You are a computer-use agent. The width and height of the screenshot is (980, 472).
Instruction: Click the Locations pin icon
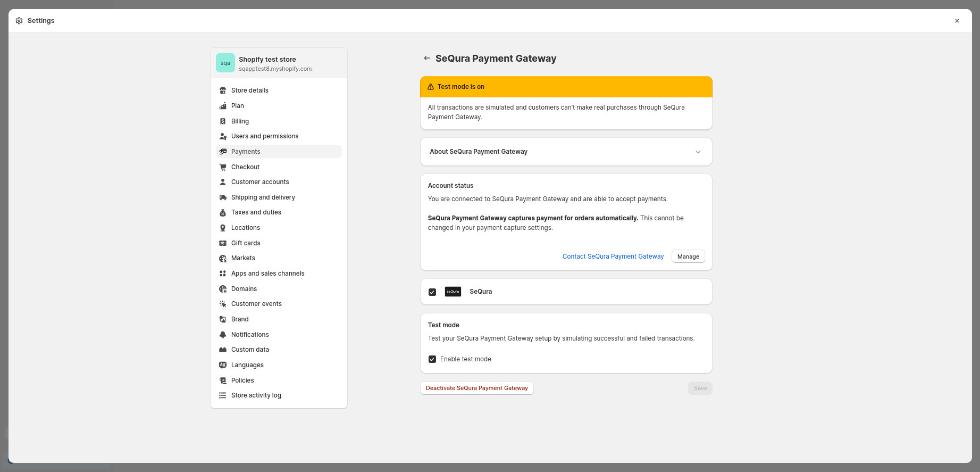pos(223,228)
